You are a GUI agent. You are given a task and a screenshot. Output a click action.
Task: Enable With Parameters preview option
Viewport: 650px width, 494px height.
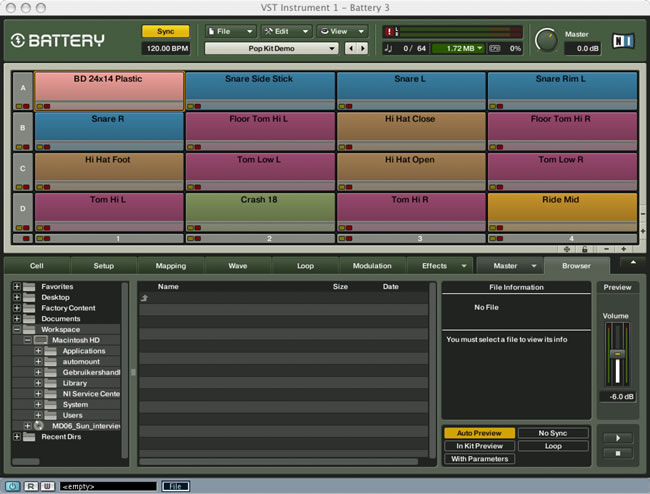coord(479,459)
